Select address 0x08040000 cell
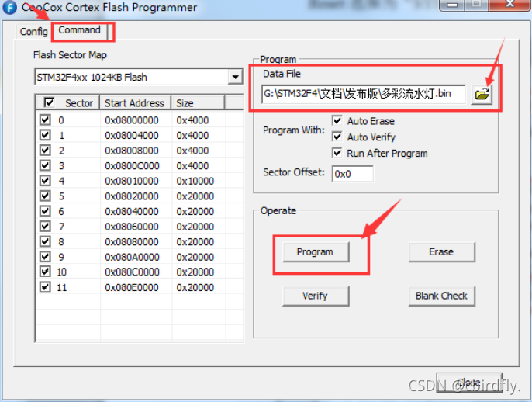 pyautogui.click(x=132, y=211)
